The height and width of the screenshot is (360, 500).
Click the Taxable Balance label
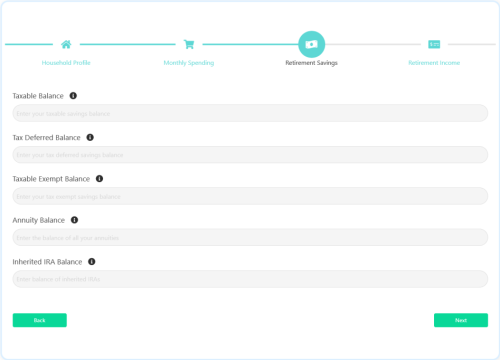[38, 96]
